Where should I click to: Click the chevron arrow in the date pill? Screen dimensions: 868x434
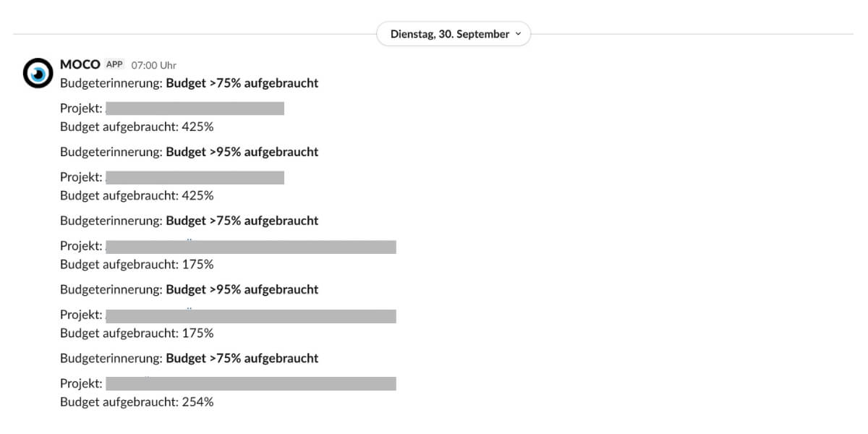517,34
